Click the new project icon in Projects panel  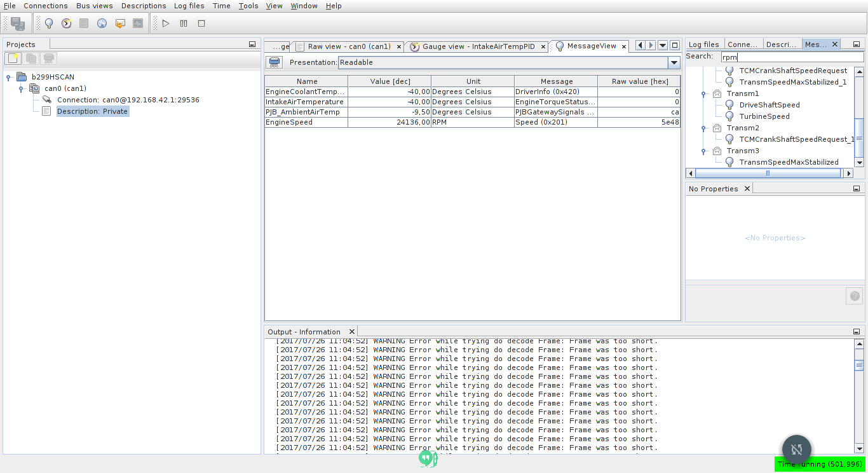pos(13,58)
